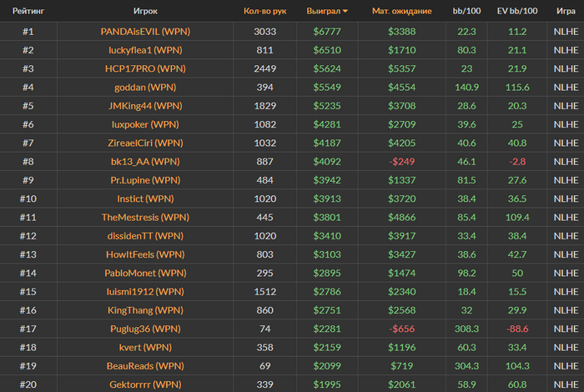This screenshot has height=392, width=584.
Task: Open PabloMonet (WPN) profile
Action: point(145,273)
